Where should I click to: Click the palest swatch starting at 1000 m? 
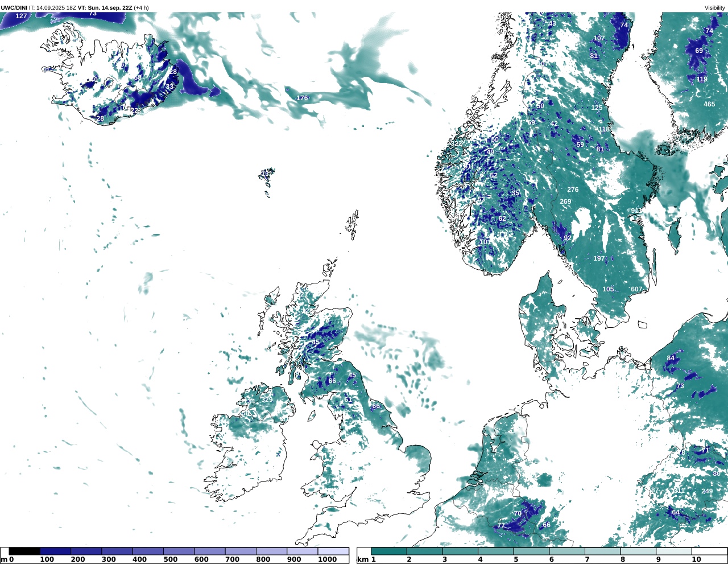tap(333, 551)
